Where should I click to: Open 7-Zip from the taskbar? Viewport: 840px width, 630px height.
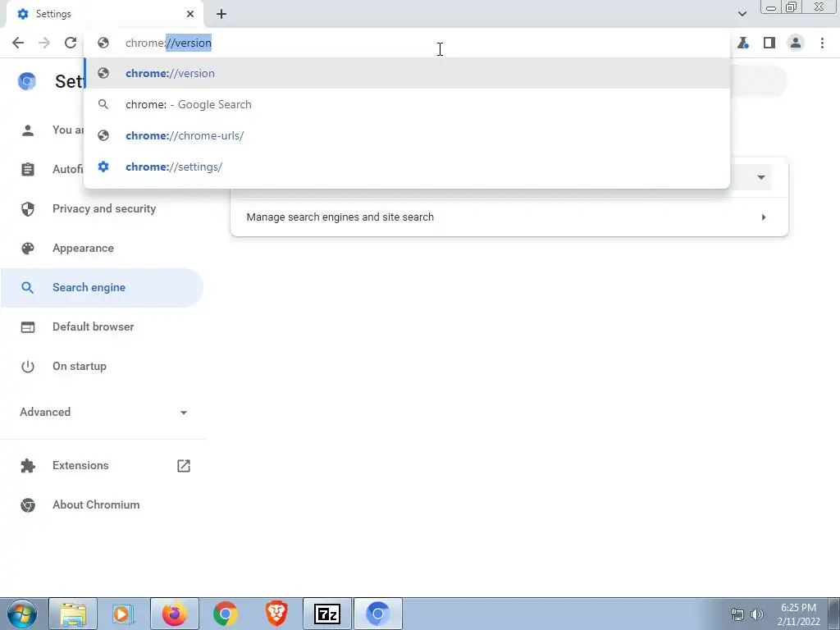pos(327,614)
